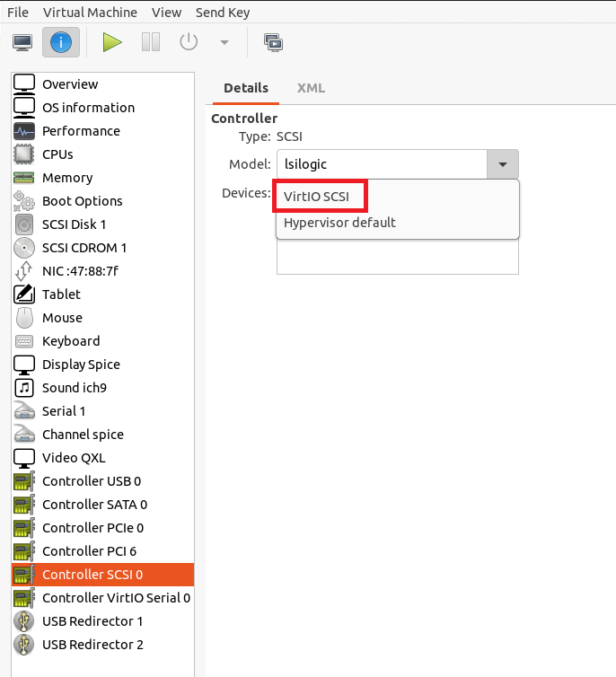The image size is (616, 677).
Task: Click the pause virtual machine icon
Action: click(x=151, y=42)
